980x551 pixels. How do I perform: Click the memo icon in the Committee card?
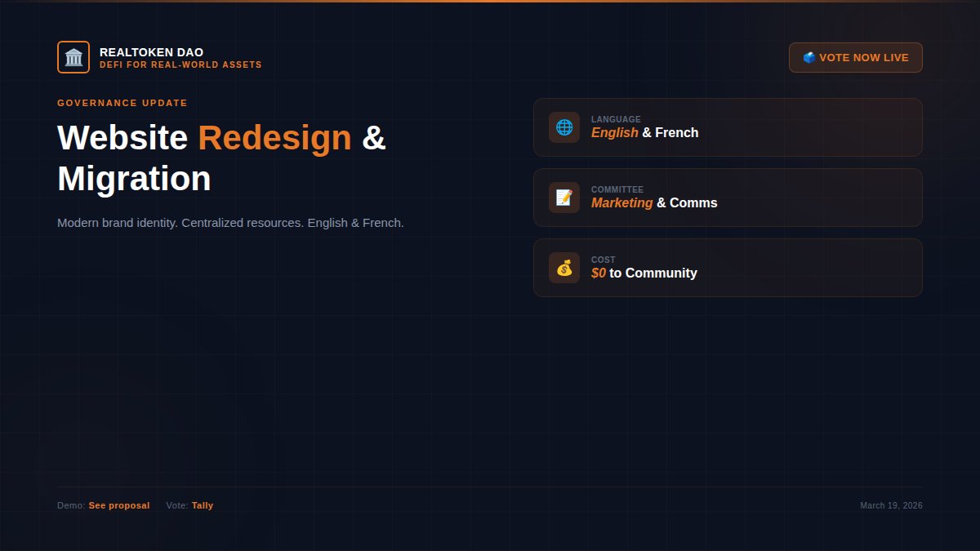pyautogui.click(x=564, y=198)
